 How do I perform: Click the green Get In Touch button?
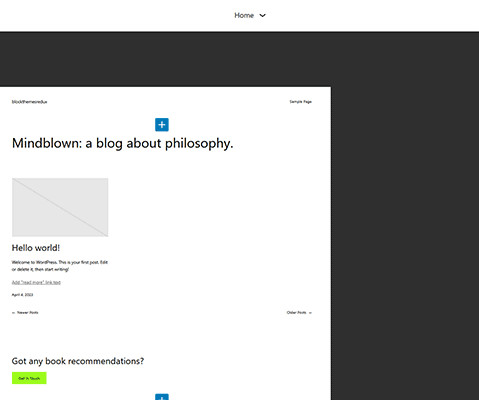pos(29,378)
